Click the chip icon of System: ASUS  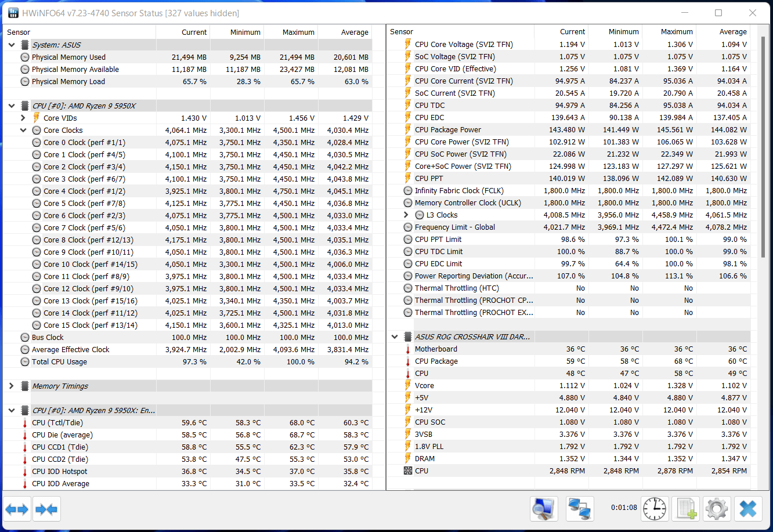(25, 45)
